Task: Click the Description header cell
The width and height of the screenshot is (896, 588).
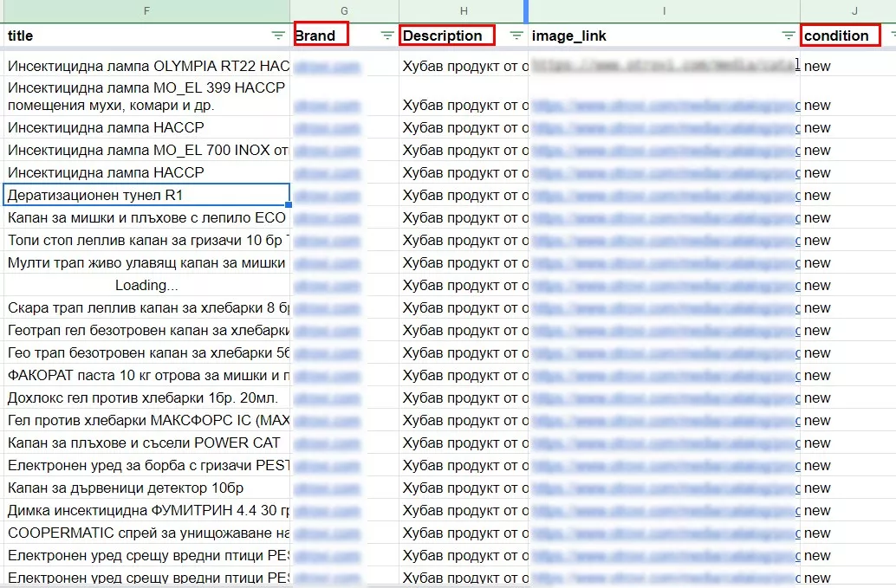Action: coord(464,36)
